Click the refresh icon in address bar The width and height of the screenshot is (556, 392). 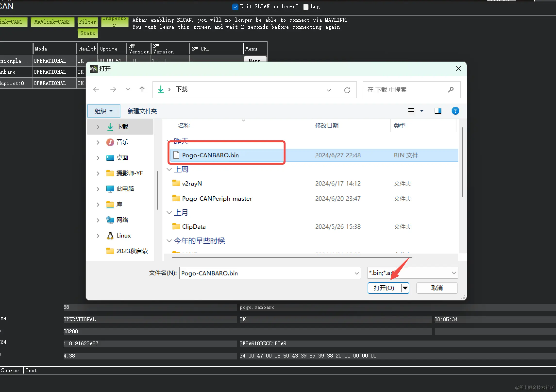pyautogui.click(x=347, y=90)
